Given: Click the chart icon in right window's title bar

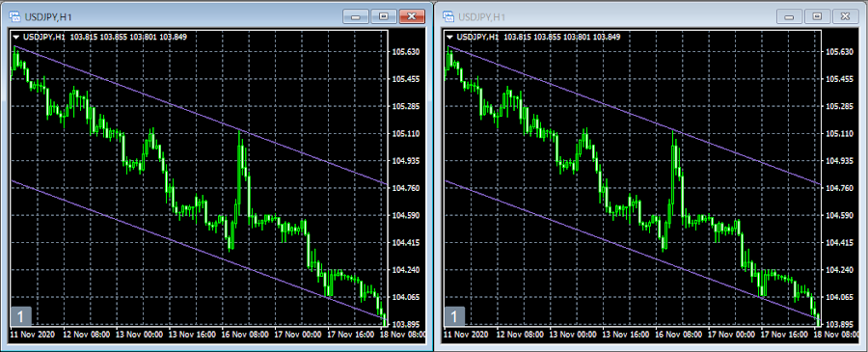Looking at the screenshot, I should click(x=449, y=17).
